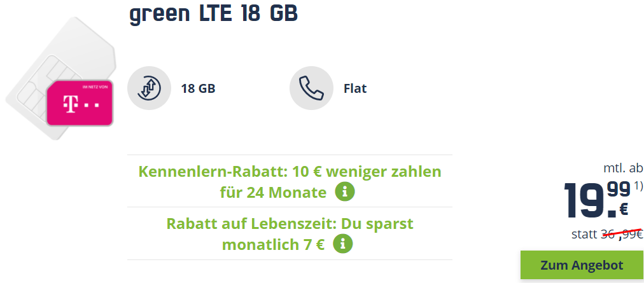Open info icon beside Kennenlern-Rabatt
Screen dimensions: 644x283
point(345,191)
